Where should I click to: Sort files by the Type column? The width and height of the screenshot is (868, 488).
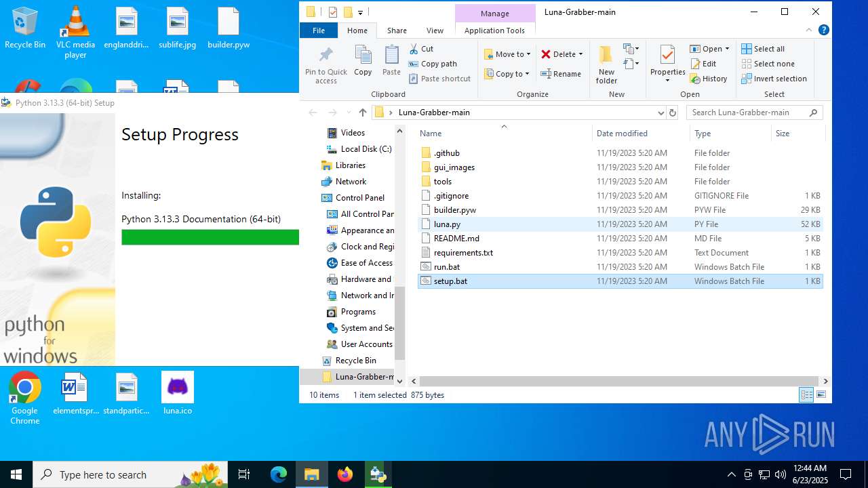pos(730,134)
